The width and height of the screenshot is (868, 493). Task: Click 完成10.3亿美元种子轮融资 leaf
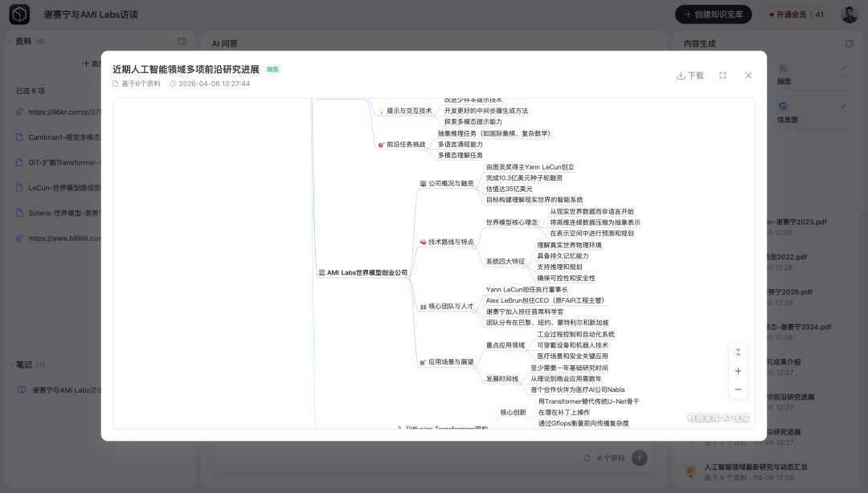tap(524, 178)
